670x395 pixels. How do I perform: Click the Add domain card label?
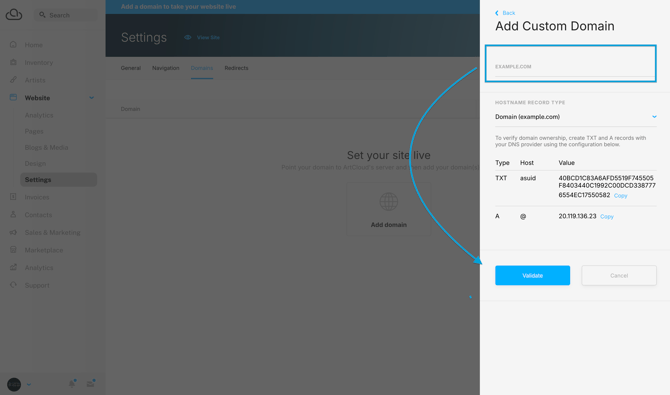(389, 224)
